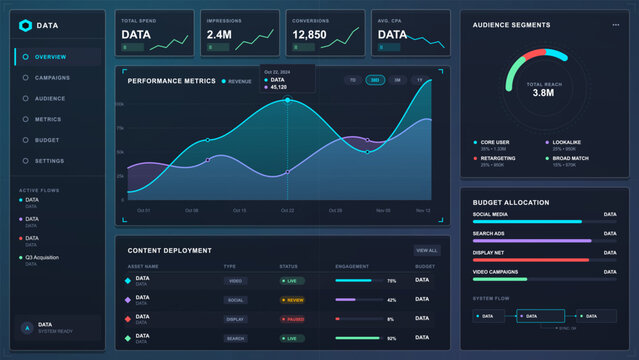639x360 pixels.
Task: Click the circle icon beside Metrics
Action: coord(26,119)
